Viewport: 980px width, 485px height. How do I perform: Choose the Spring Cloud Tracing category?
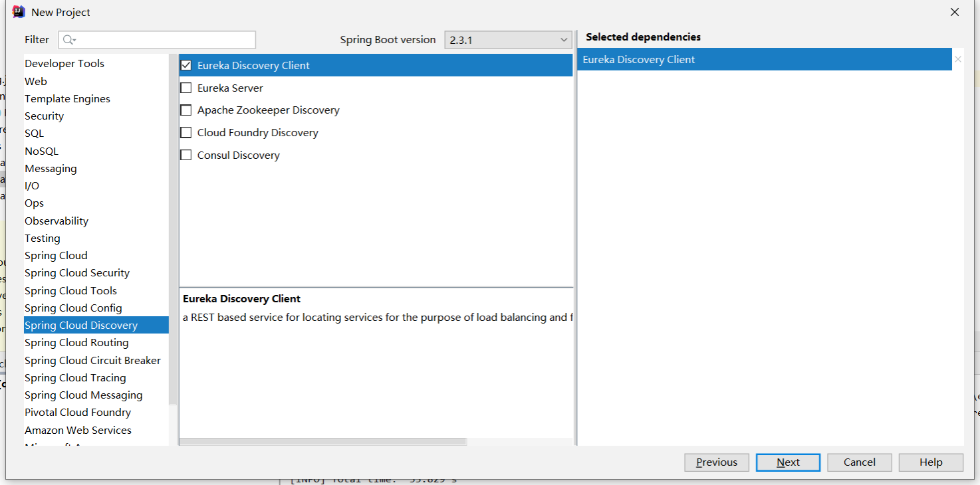coord(96,377)
